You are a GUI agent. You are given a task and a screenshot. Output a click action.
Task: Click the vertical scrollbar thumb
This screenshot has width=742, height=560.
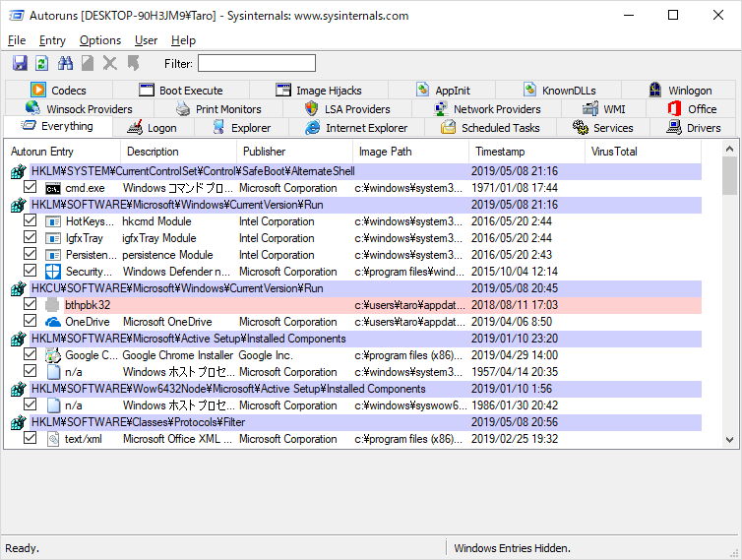click(729, 175)
